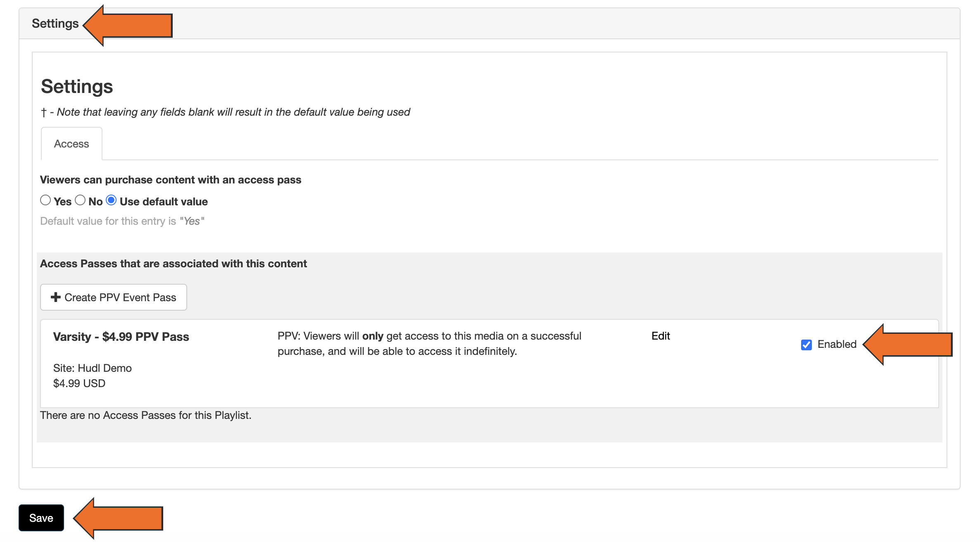Click the no Access Passes message text
Screen dimensions: 980x542
coord(145,415)
